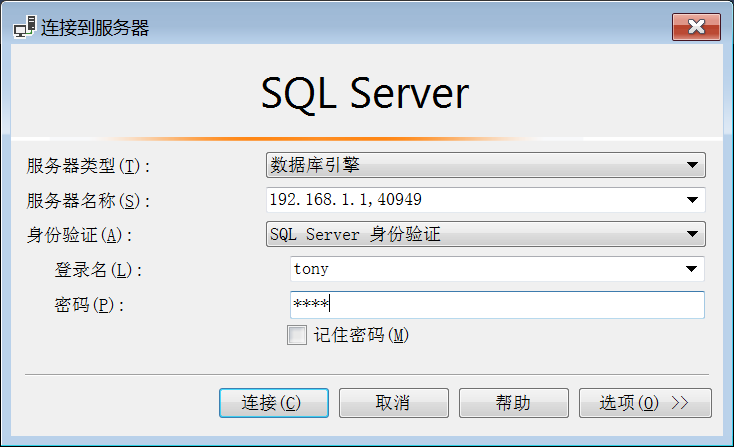This screenshot has width=734, height=447.
Task: Click the 服务器名称(S) label
Action: [x=88, y=201]
